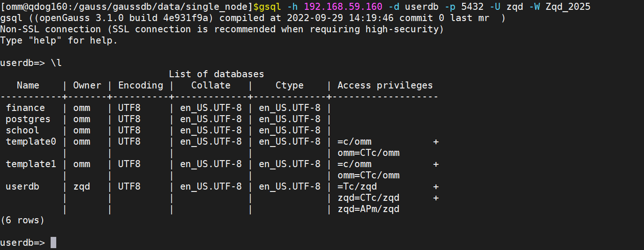Click the Name column header
Viewport: 644px width, 250px height.
[28, 85]
